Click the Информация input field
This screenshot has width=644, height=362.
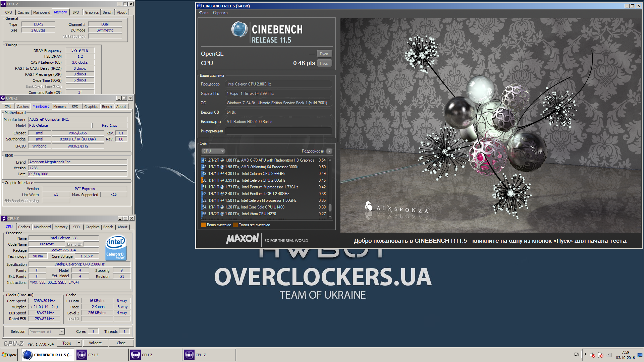click(x=278, y=131)
